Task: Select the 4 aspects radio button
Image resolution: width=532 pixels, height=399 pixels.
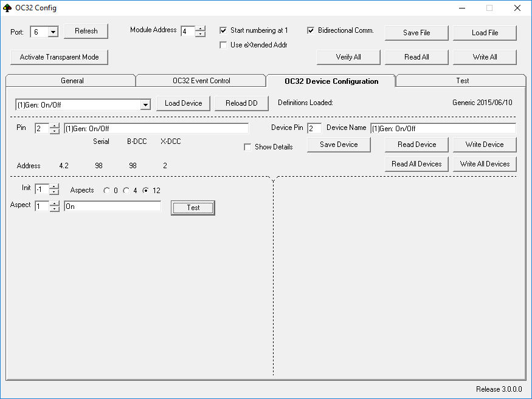Action: [x=126, y=191]
